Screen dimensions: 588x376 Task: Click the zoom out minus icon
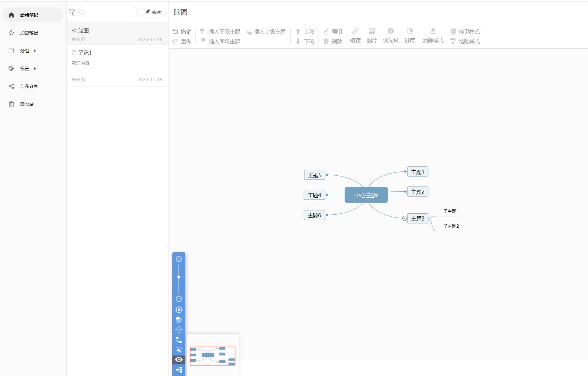pyautogui.click(x=179, y=299)
